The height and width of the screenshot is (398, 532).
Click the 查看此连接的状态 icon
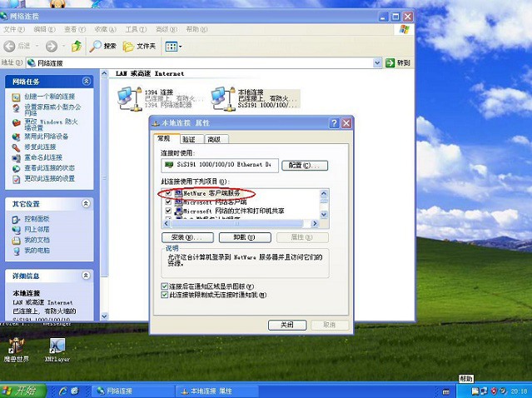(x=16, y=169)
